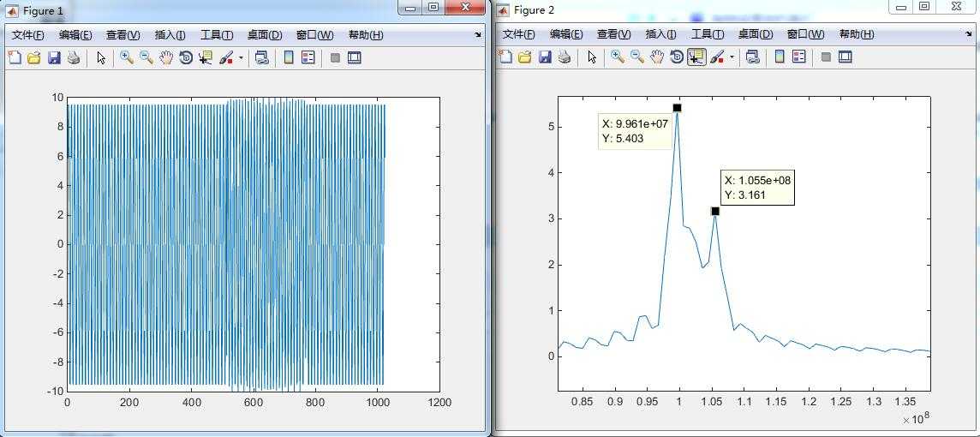980x437 pixels.
Task: Click menu bar dock arrow in Figure 1
Action: (478, 36)
